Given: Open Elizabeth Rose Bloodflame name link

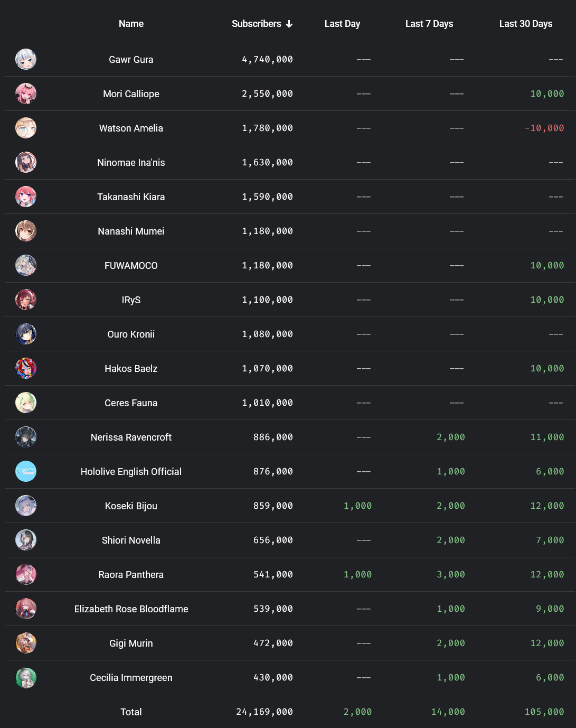Looking at the screenshot, I should (131, 609).
